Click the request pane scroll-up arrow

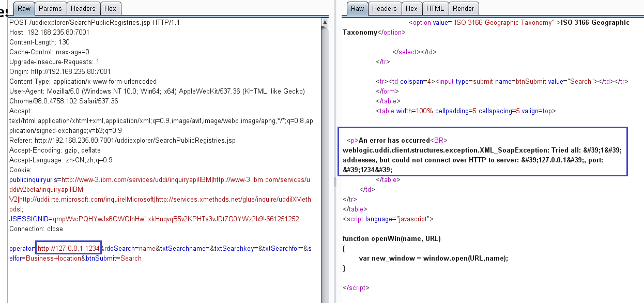pyautogui.click(x=325, y=22)
